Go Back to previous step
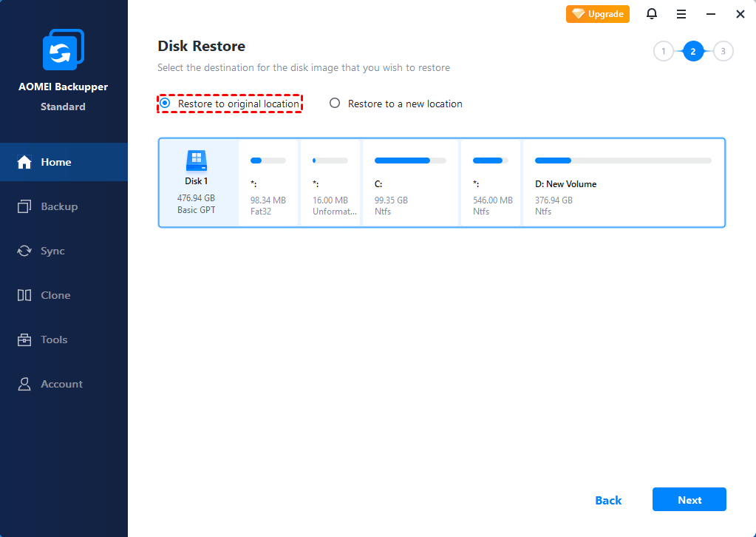This screenshot has height=537, width=756. (x=608, y=500)
